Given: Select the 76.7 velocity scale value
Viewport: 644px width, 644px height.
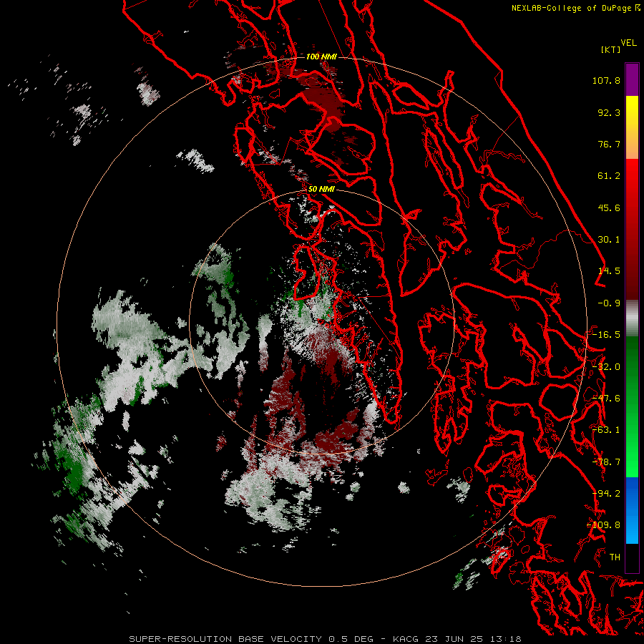Looking at the screenshot, I should tap(609, 144).
